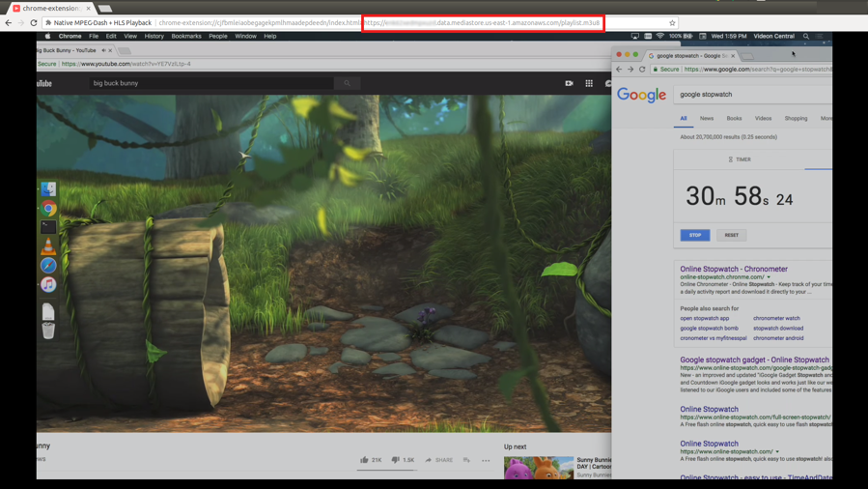Viewport: 868px width, 489px height.
Task: Click the Native MPEG-Dash + HLS Playback extension label
Action: coord(98,22)
